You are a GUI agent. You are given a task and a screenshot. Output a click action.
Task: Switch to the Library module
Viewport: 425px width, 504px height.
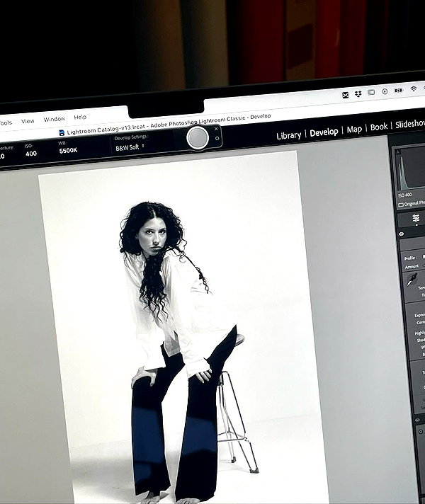click(x=288, y=135)
